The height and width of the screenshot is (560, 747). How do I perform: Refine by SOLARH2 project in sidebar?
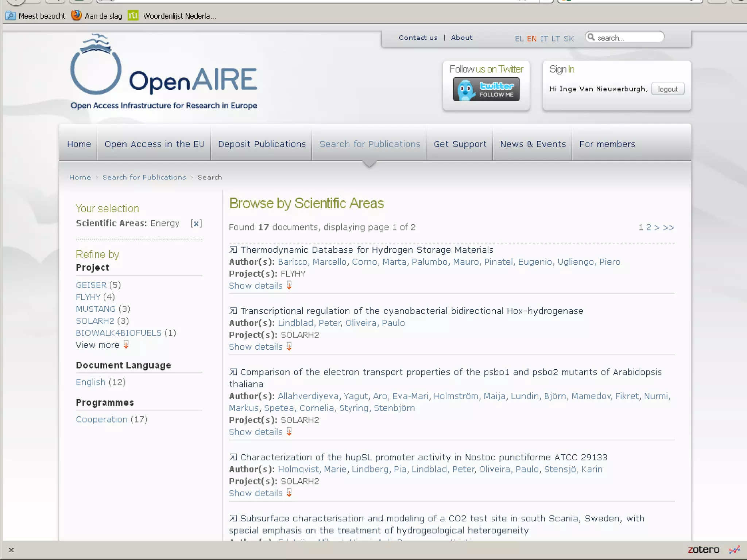pos(95,321)
